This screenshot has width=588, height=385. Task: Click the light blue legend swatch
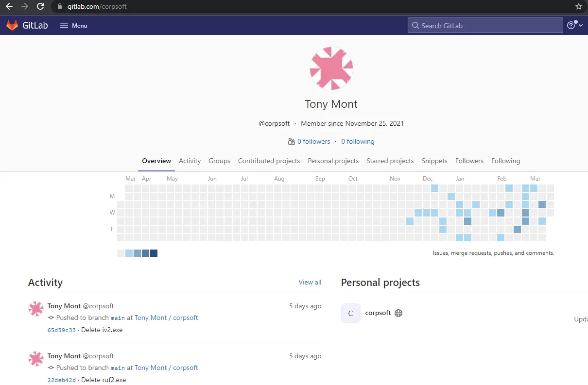pyautogui.click(x=129, y=253)
